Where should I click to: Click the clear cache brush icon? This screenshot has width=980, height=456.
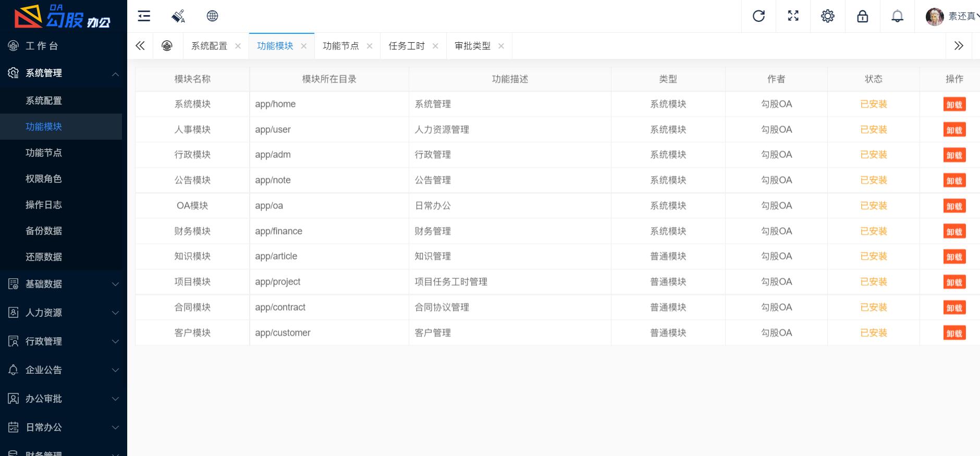tap(178, 16)
